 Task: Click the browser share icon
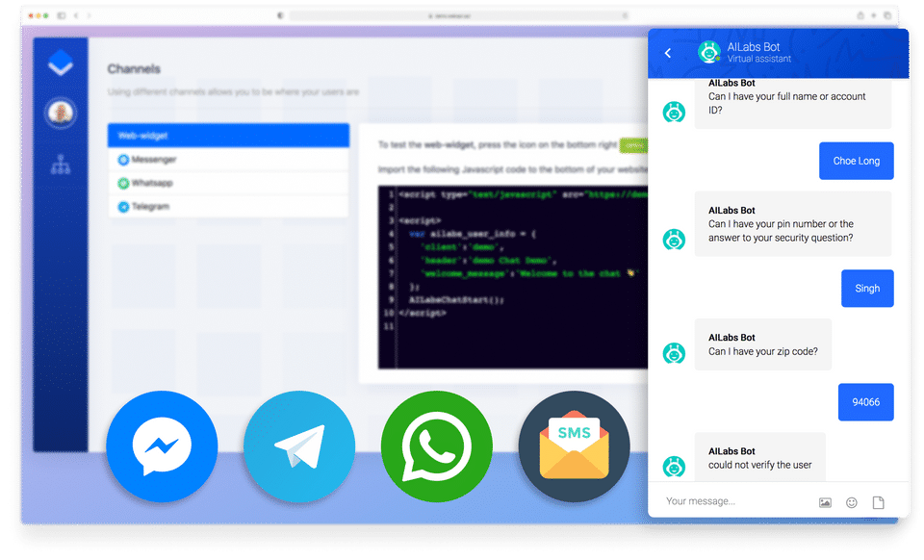tap(860, 15)
